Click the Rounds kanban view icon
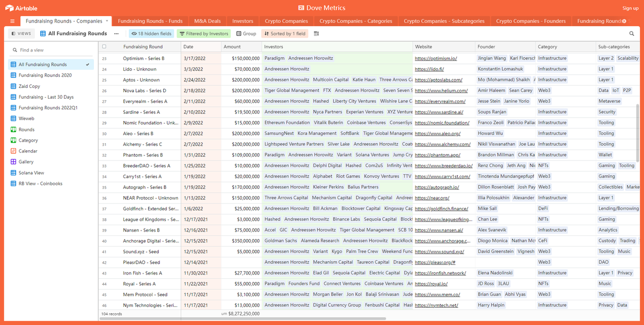 coord(13,129)
